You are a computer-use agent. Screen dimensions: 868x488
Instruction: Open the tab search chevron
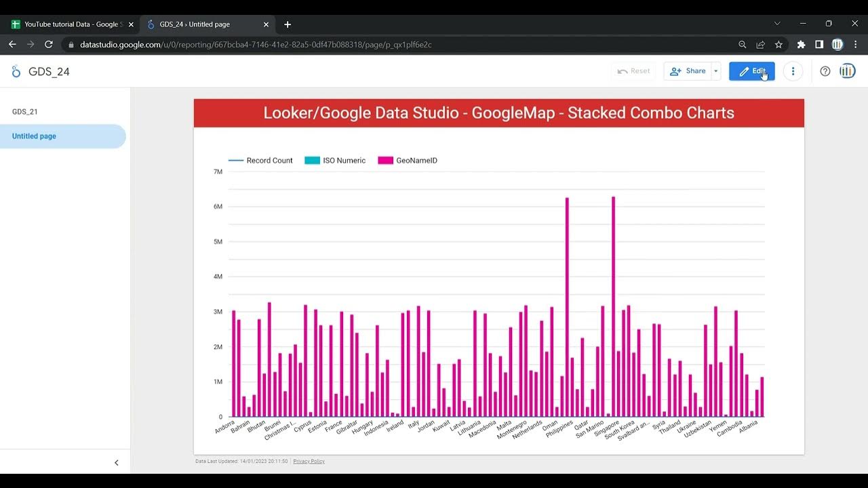click(x=777, y=24)
